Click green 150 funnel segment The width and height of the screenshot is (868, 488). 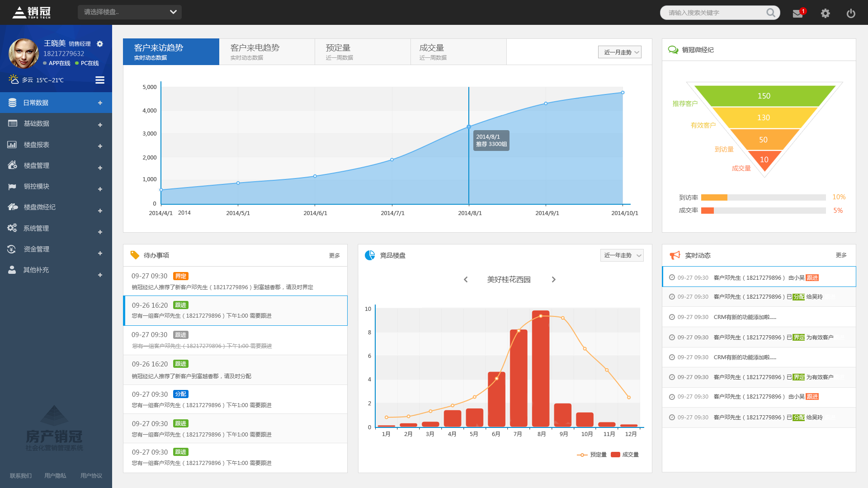[x=764, y=96]
